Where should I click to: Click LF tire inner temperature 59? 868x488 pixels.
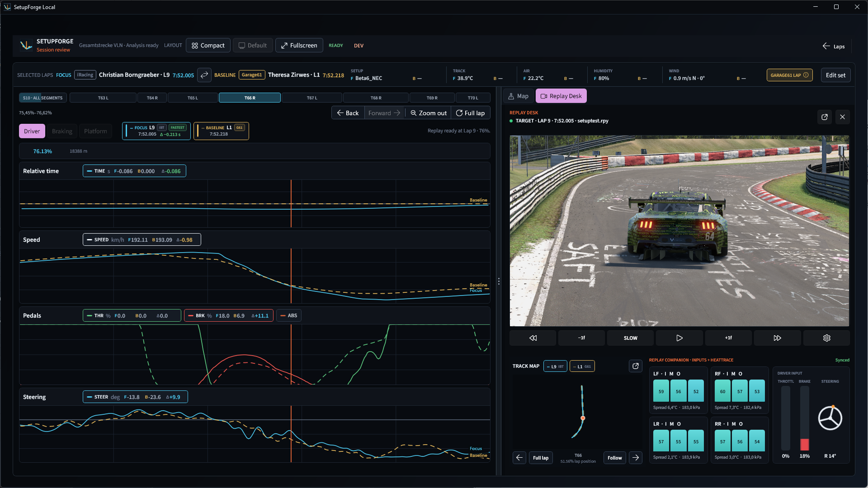661,391
